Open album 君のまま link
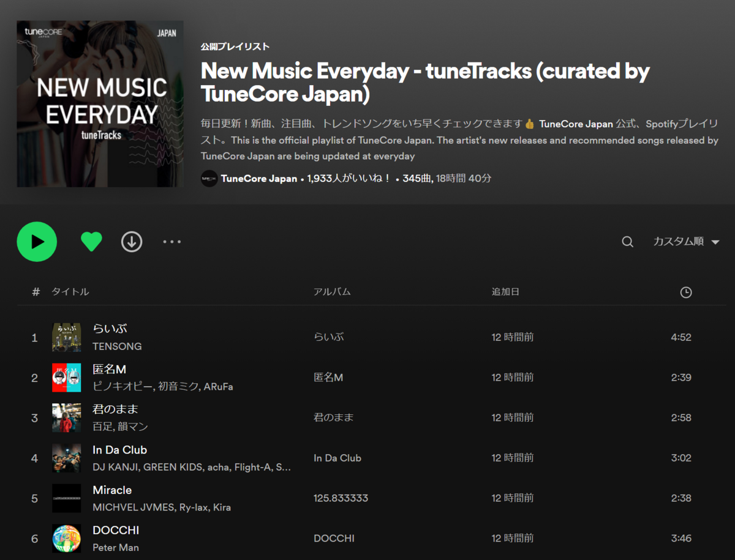 [x=334, y=418]
